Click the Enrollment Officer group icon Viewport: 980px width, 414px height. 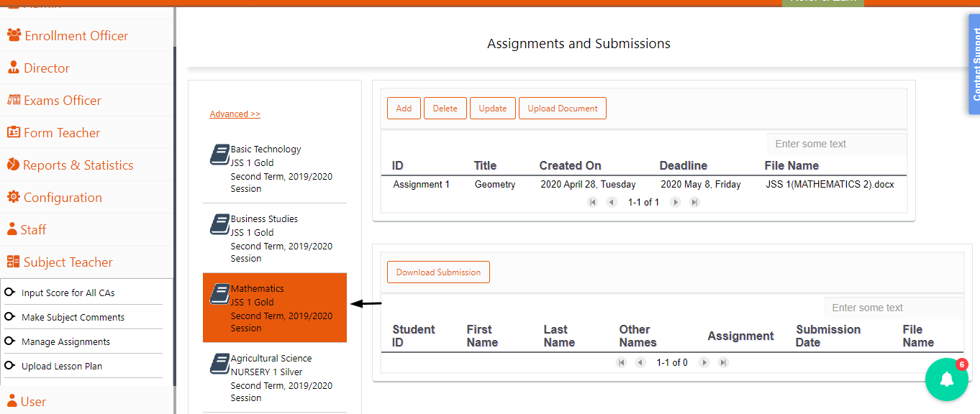click(14, 35)
